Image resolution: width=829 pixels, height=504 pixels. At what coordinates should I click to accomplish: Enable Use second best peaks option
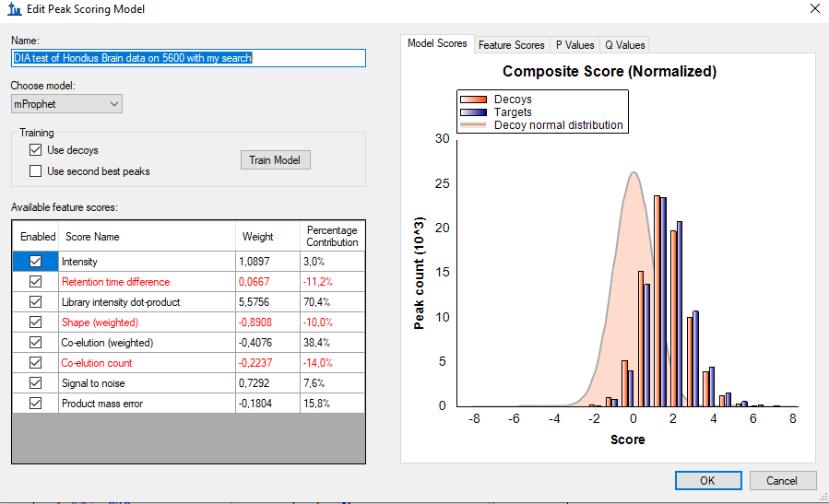point(36,171)
